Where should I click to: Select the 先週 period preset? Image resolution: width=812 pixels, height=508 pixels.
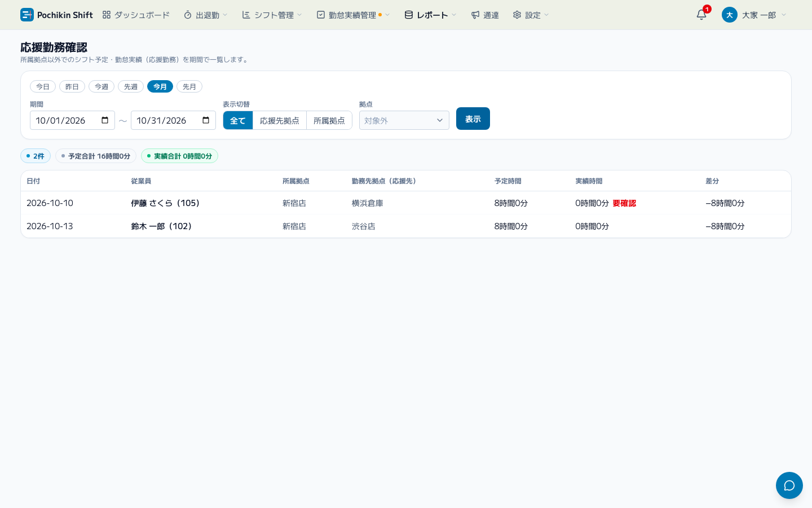[131, 86]
